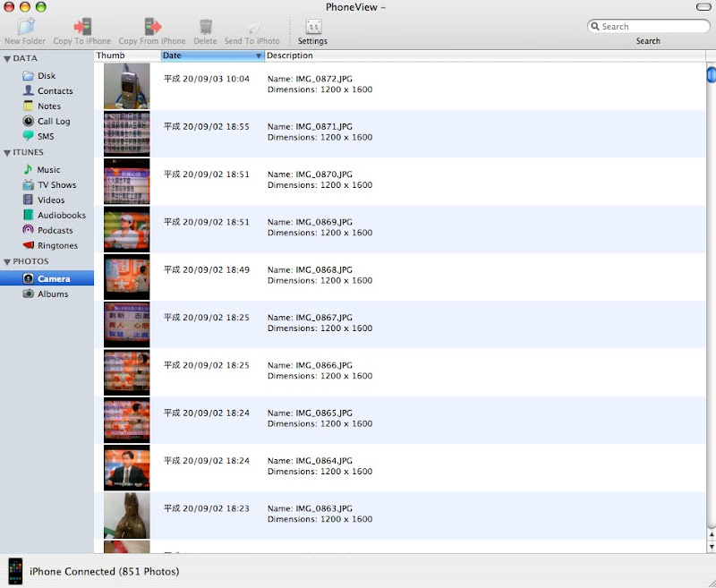Click the New Folder toolbar icon

point(26,27)
